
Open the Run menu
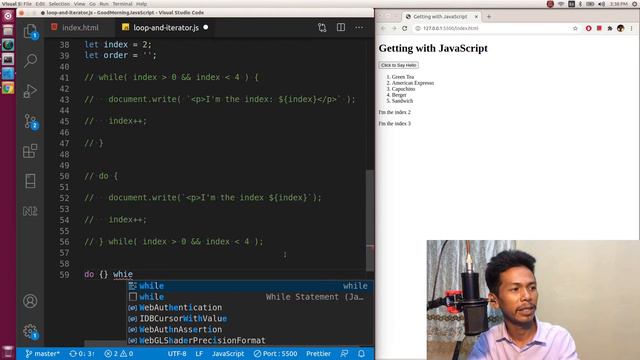point(104,4)
